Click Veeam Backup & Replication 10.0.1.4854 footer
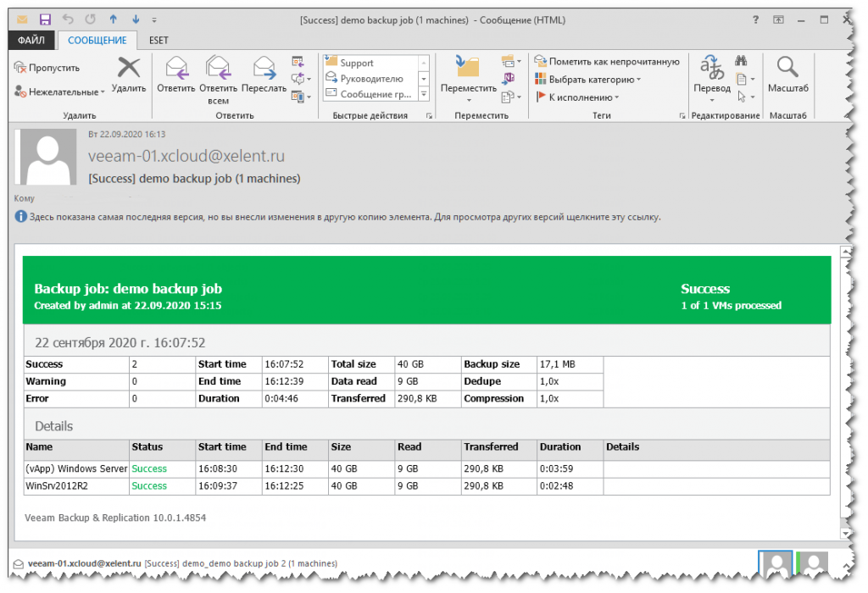 coord(115,518)
